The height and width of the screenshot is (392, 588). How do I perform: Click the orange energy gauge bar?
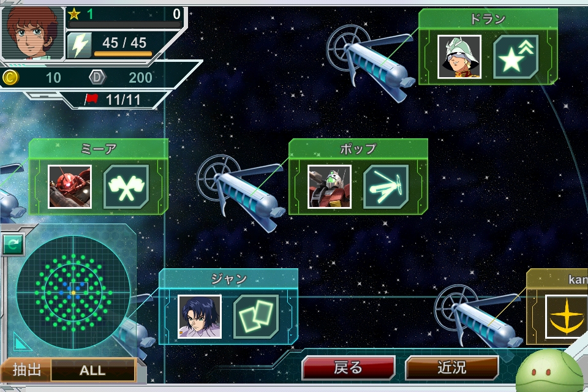[123, 54]
